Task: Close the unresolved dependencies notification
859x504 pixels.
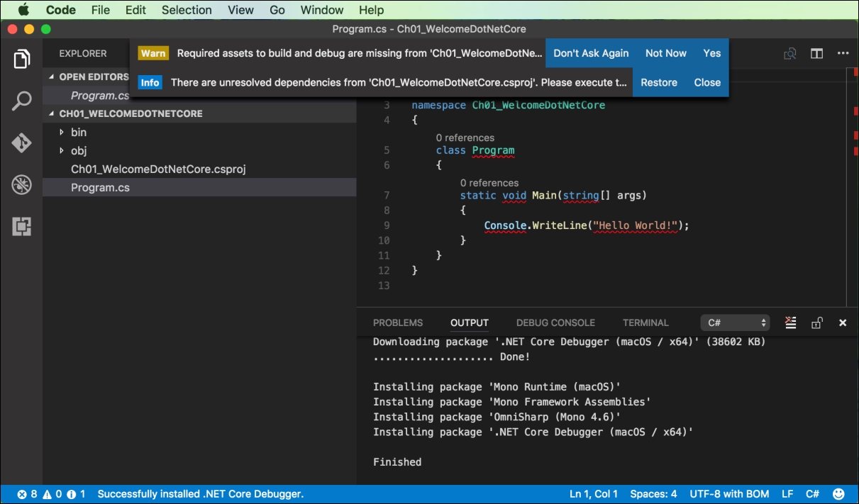Action: point(707,82)
